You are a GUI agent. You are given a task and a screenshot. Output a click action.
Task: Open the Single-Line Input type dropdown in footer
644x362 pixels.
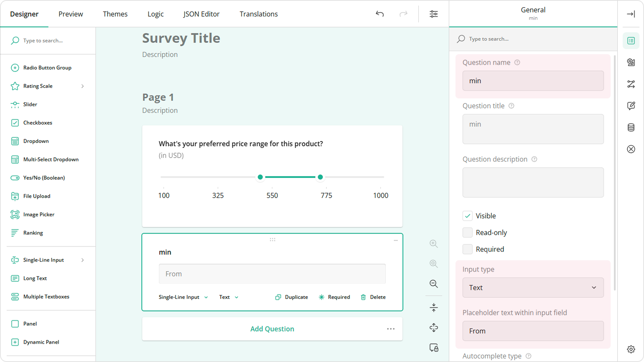(x=184, y=297)
